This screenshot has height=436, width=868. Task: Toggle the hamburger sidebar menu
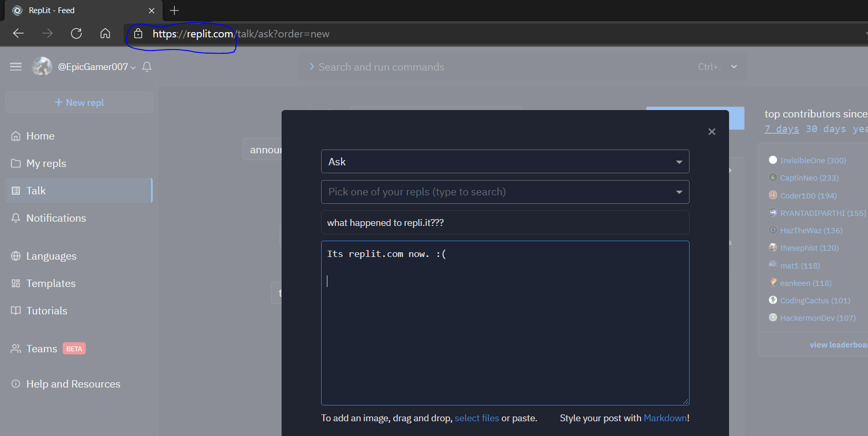click(16, 66)
